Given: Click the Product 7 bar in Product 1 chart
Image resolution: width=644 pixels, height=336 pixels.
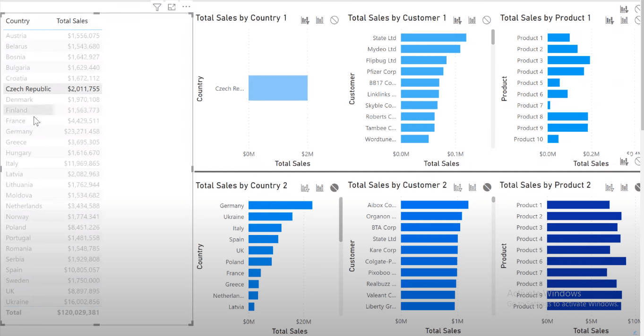Looking at the screenshot, I should (x=549, y=105).
